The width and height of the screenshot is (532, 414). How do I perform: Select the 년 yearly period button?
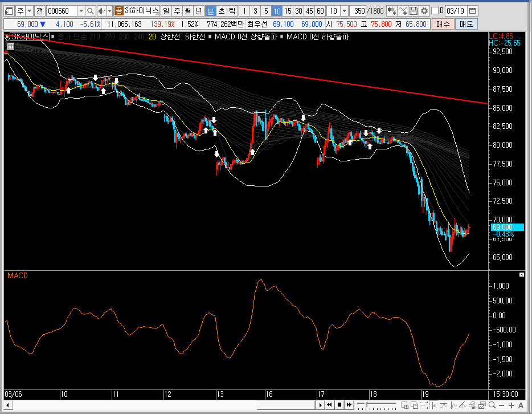(198, 11)
